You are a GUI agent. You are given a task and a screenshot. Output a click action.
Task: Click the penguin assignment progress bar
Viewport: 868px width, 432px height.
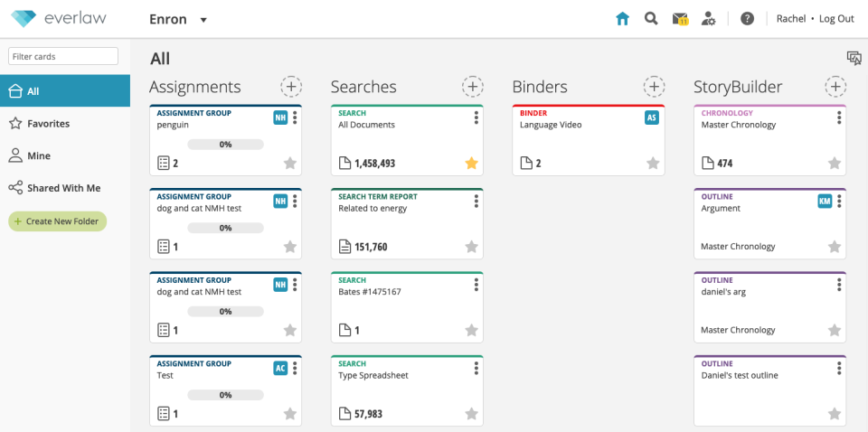tap(225, 144)
